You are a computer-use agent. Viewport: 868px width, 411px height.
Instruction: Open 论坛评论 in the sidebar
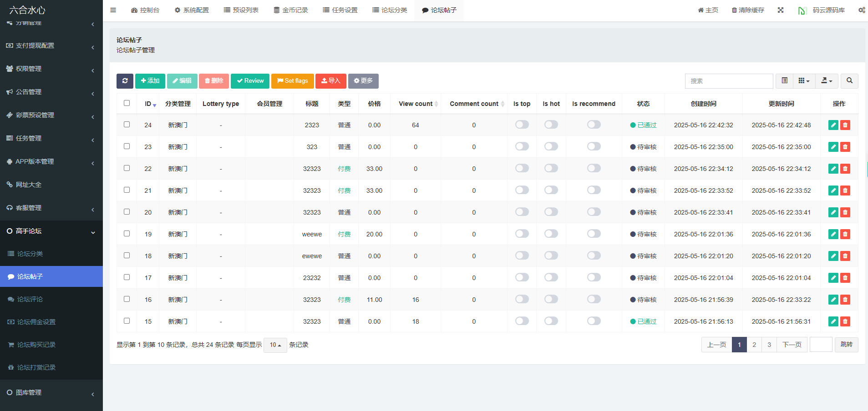30,299
